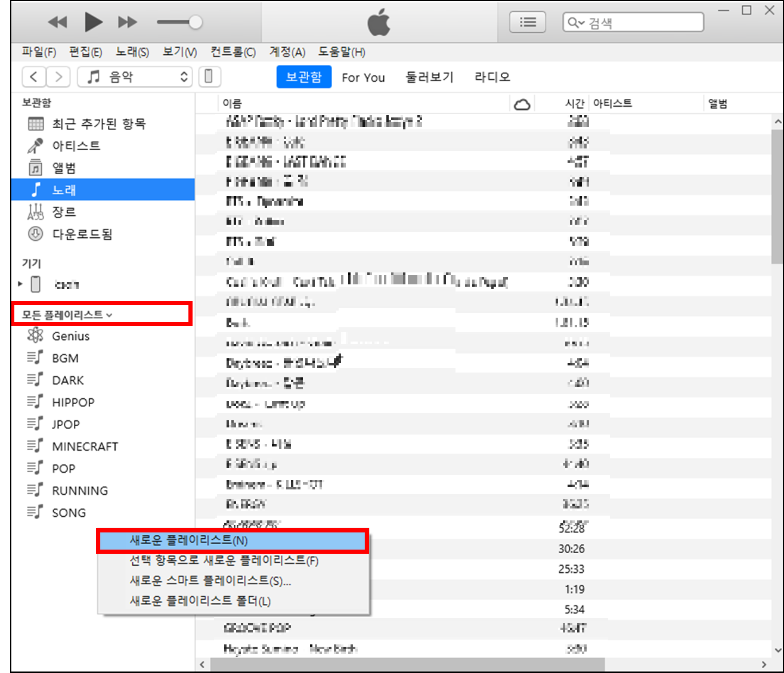Open the list view button beside search
Image resolution: width=784 pixels, height=673 pixels.
point(528,23)
